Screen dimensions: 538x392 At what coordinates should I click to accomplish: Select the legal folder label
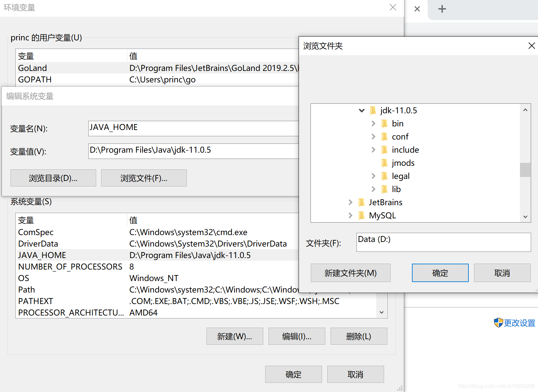(400, 176)
